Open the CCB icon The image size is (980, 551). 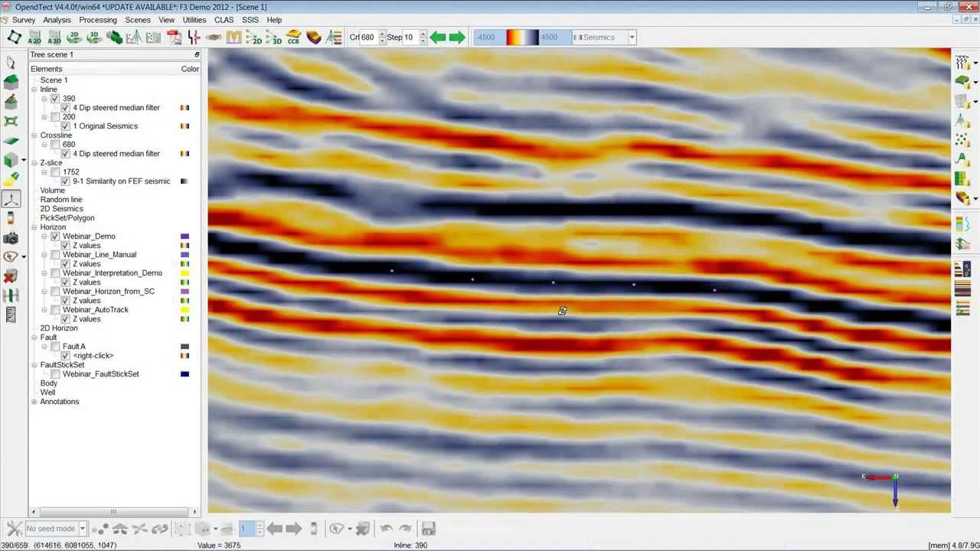[x=293, y=37]
